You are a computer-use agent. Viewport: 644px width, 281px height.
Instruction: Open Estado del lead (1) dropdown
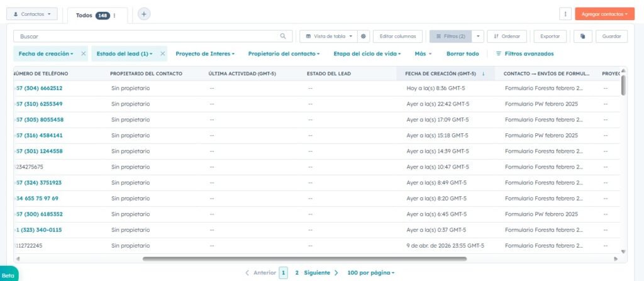pos(125,54)
